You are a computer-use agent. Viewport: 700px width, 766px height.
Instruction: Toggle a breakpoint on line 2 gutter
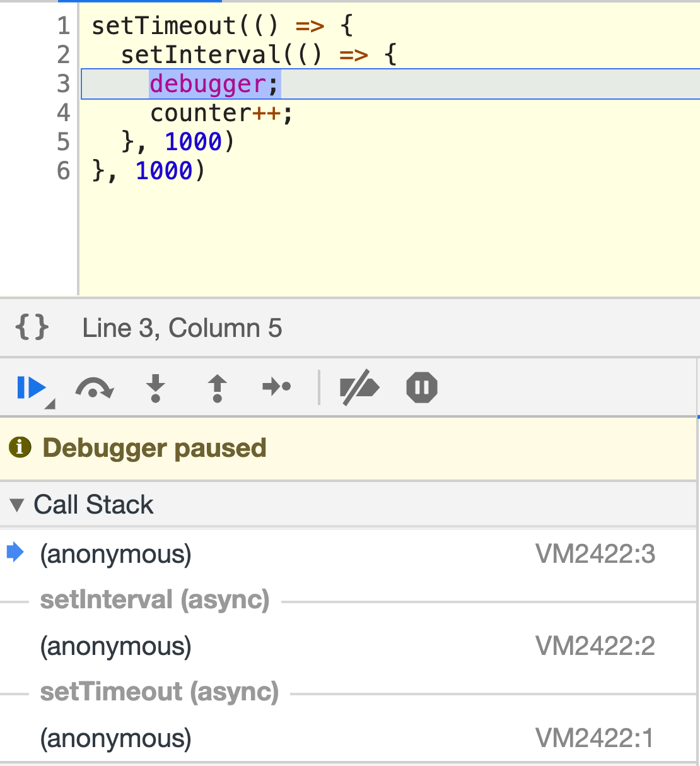(x=63, y=54)
